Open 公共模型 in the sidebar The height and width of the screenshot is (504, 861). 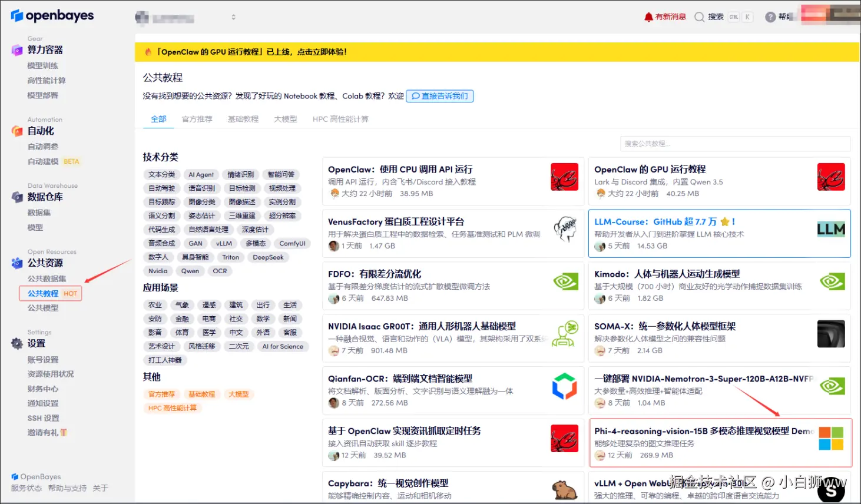pos(43,308)
